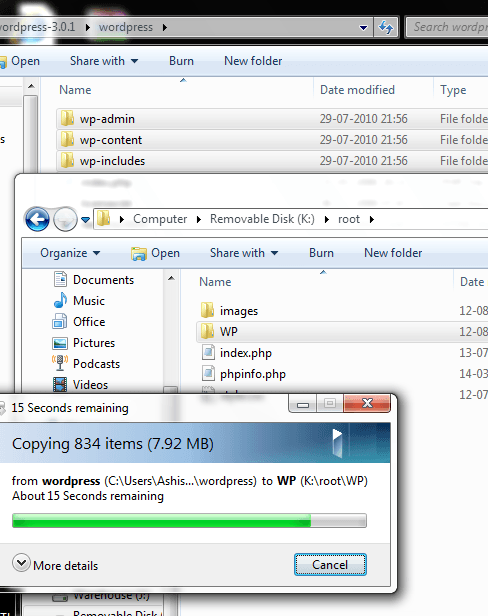The image size is (488, 616).
Task: Select index.php file name
Action: coord(246,353)
